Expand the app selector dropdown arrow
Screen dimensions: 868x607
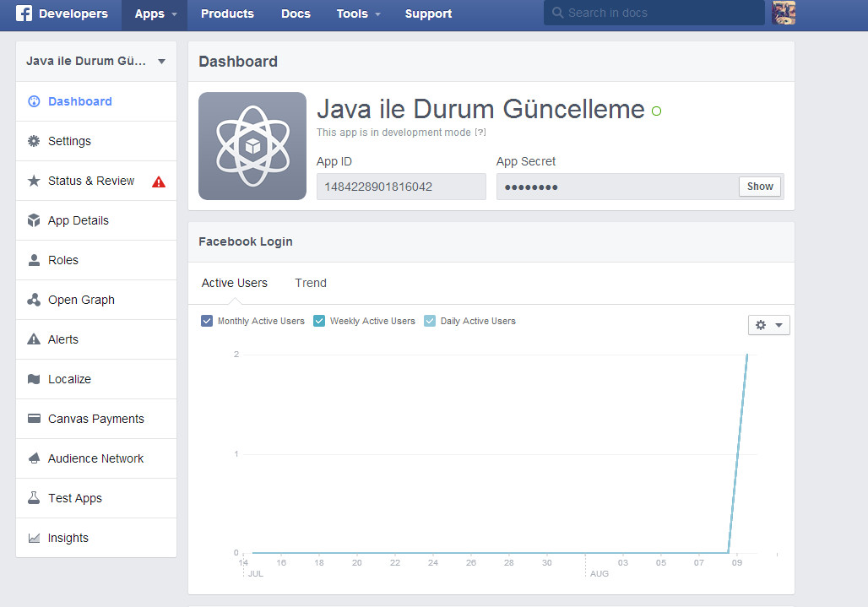click(161, 62)
